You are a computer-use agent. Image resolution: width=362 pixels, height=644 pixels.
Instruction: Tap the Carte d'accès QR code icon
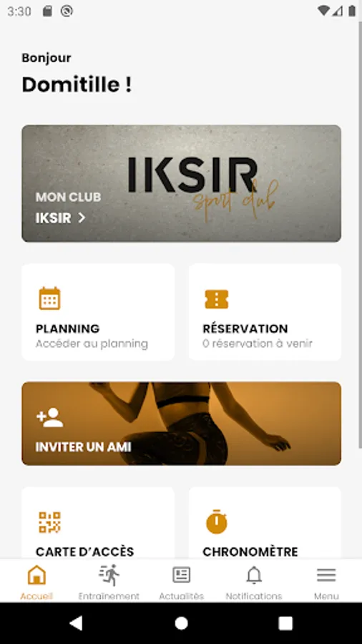coord(49,522)
